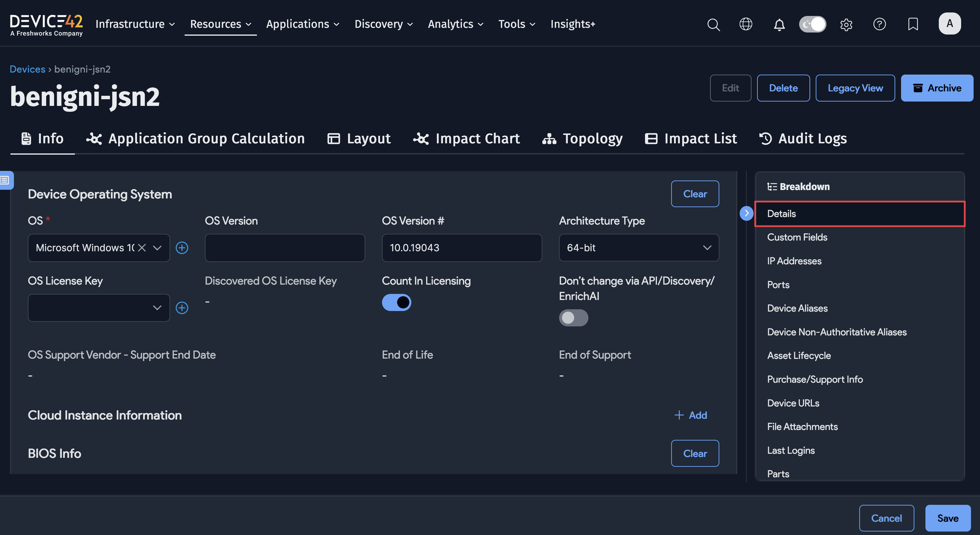Screen dimensions: 980x535
Task: Open the Audit Logs tab
Action: [803, 139]
